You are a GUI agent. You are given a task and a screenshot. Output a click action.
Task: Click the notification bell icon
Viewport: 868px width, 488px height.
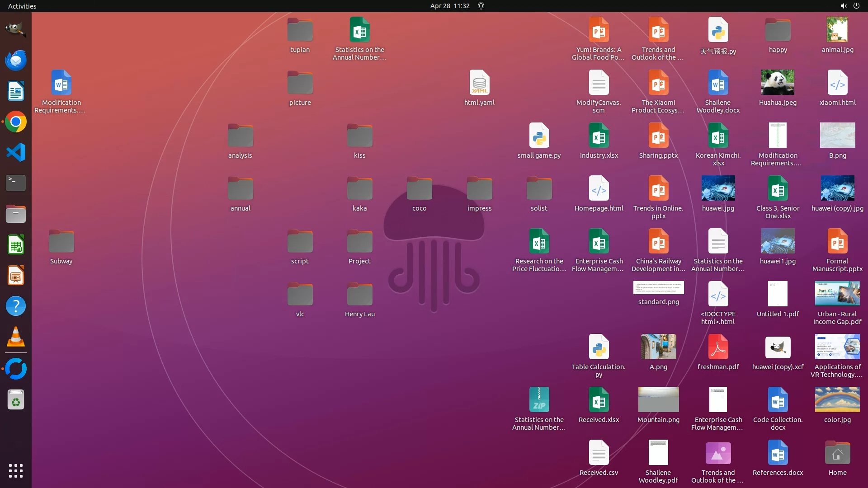481,6
